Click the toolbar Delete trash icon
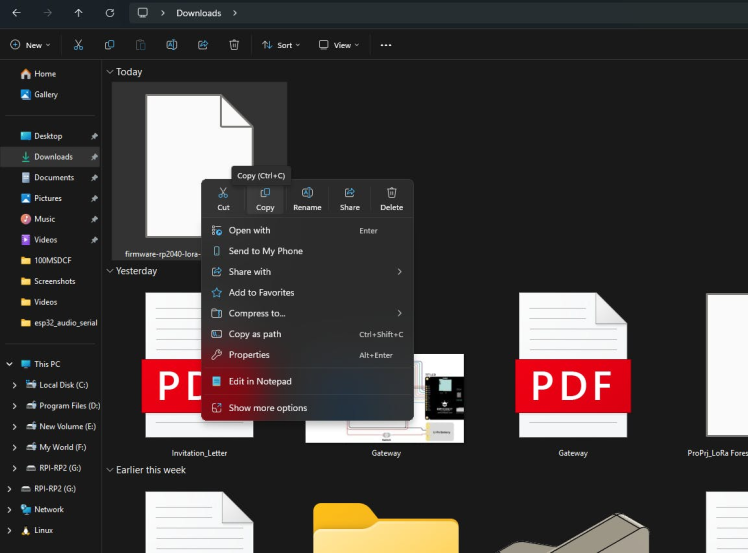 [234, 45]
